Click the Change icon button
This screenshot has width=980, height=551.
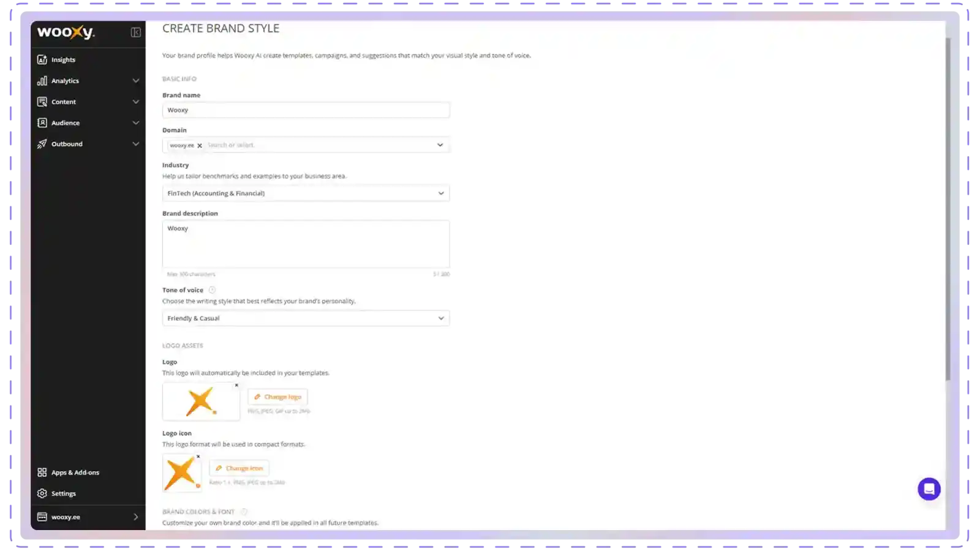pyautogui.click(x=239, y=468)
